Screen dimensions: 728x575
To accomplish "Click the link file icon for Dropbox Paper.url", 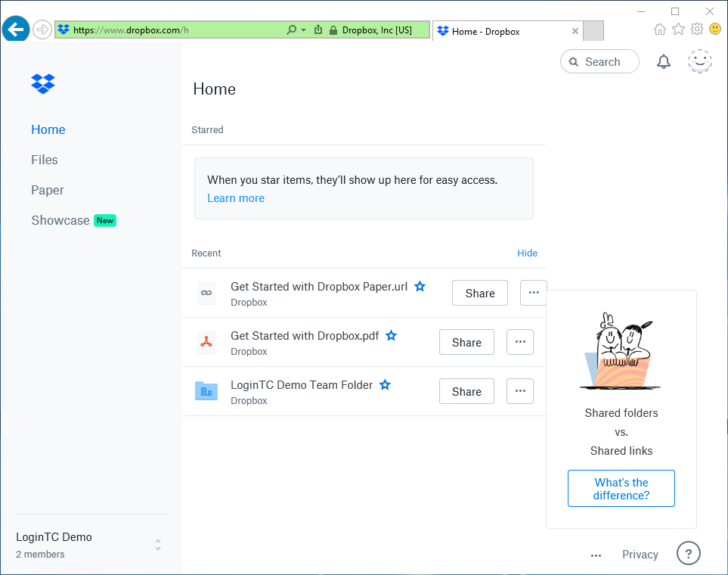I will click(x=206, y=293).
